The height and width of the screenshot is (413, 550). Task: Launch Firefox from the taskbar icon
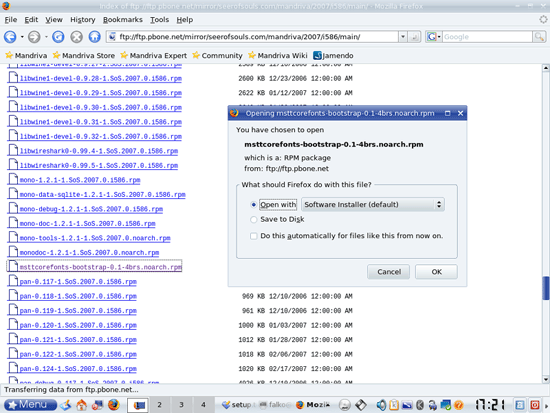(113, 405)
